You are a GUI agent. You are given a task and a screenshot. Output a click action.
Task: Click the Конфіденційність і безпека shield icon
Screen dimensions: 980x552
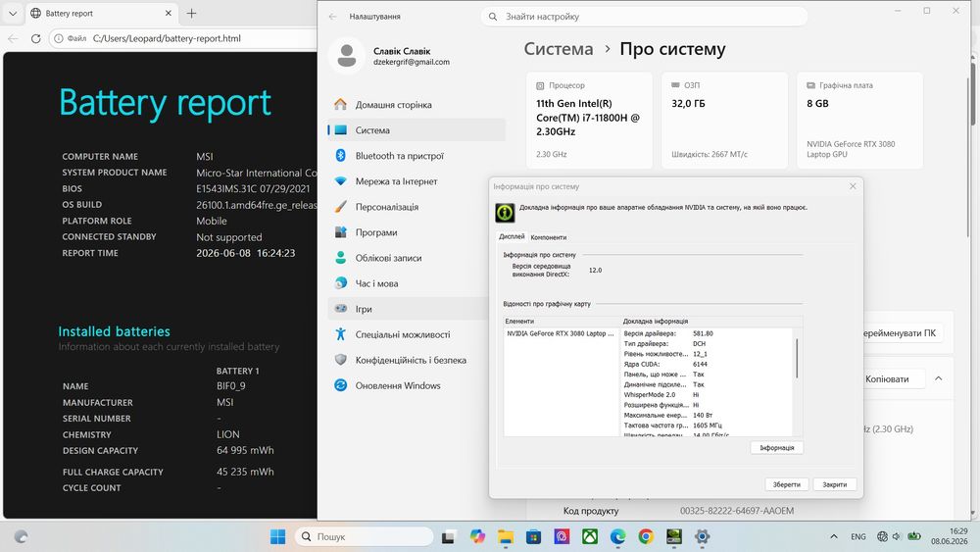[341, 360]
